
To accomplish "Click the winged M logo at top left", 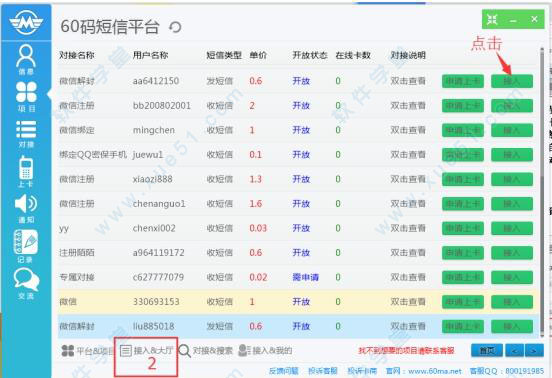I will 26,22.
